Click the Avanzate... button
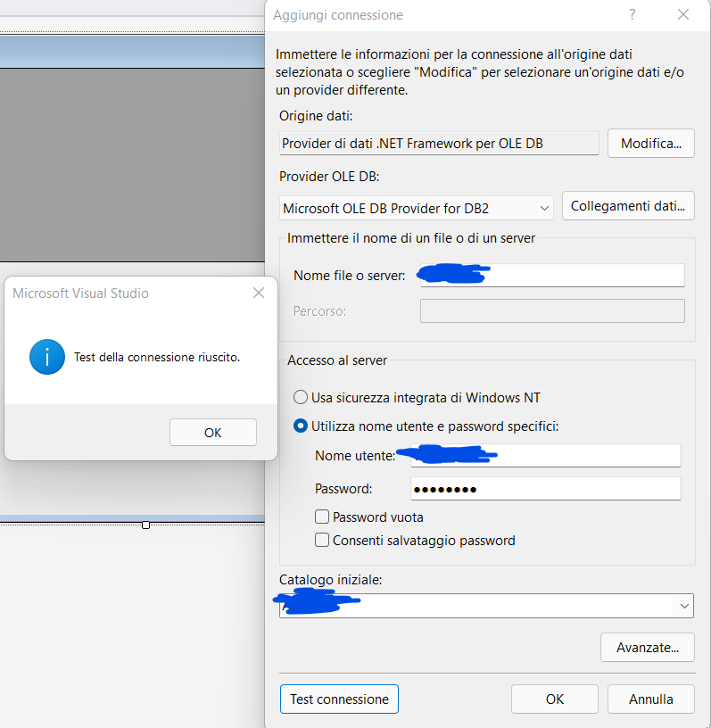 click(648, 648)
